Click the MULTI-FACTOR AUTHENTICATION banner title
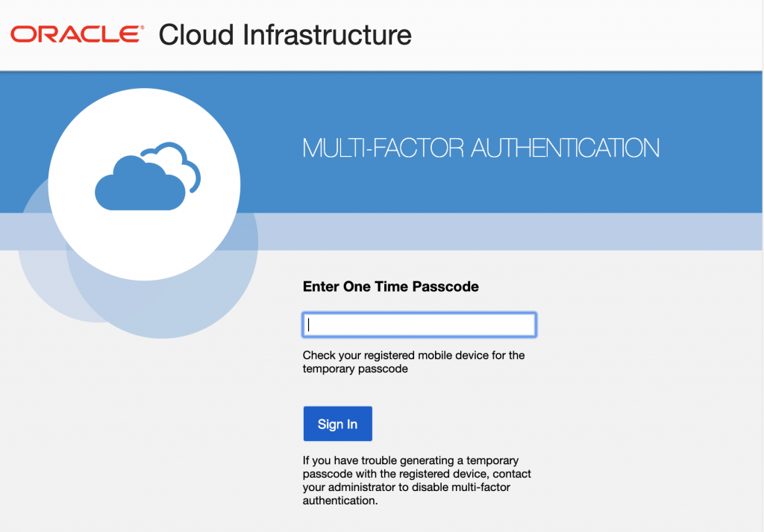 [480, 148]
